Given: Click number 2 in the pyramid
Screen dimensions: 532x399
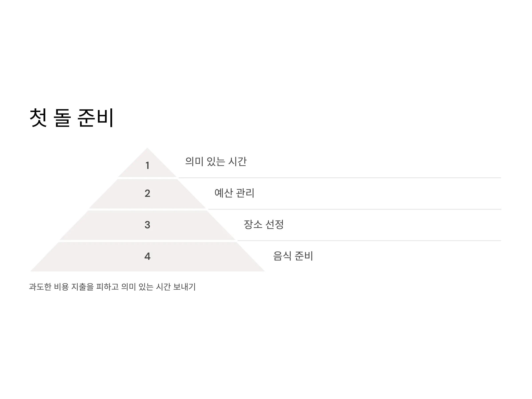Looking at the screenshot, I should pos(147,193).
